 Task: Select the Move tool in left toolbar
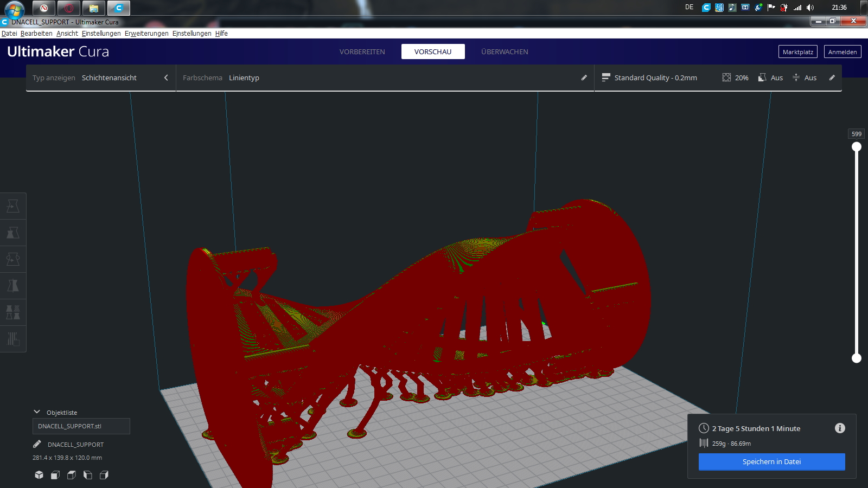(x=13, y=206)
